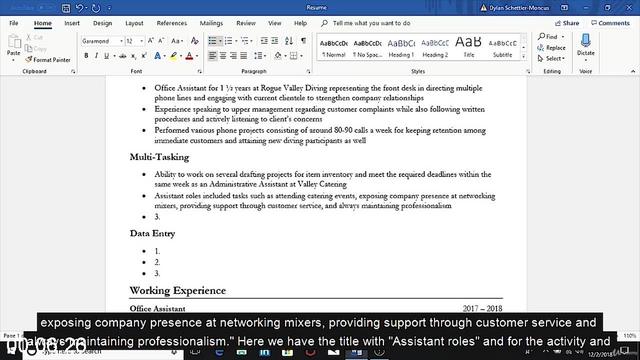Apply the Heading 1 style
The width and height of the screenshot is (640, 360).
[401, 48]
